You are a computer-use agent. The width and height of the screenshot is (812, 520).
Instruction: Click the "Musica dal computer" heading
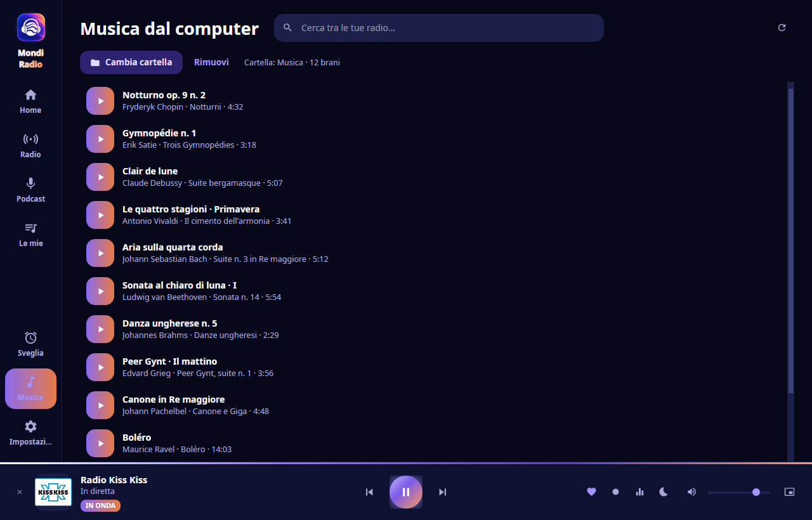[169, 29]
